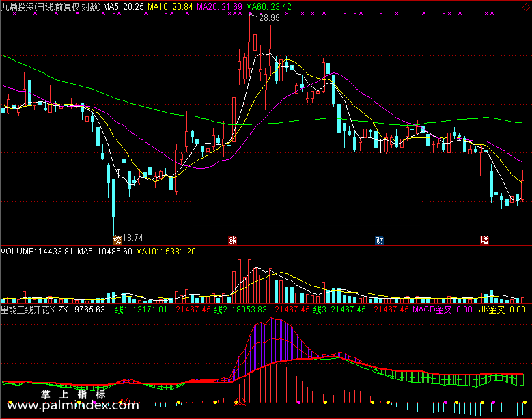Screen dimensions: 532x419
Task: Select the ZX: -9765.63 value
Action: [82, 310]
